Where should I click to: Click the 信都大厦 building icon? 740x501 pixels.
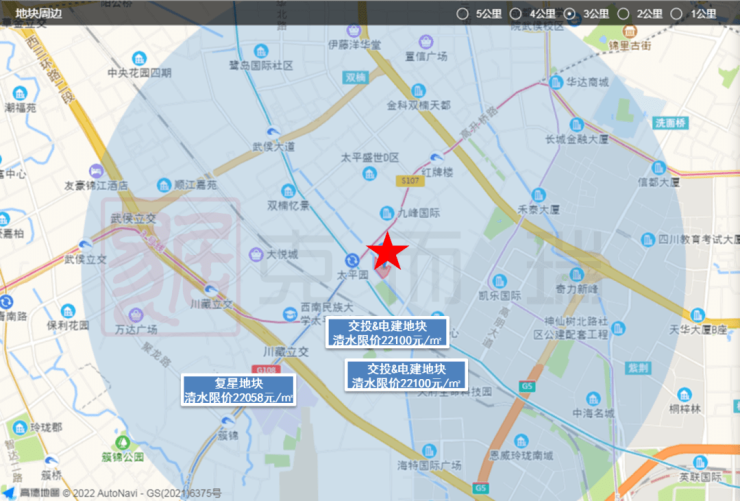659,167
